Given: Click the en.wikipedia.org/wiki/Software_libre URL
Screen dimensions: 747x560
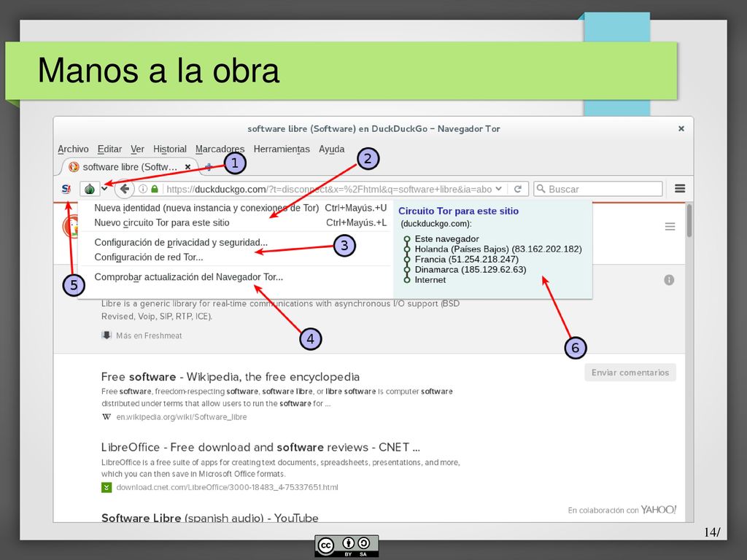Looking at the screenshot, I should [x=182, y=417].
